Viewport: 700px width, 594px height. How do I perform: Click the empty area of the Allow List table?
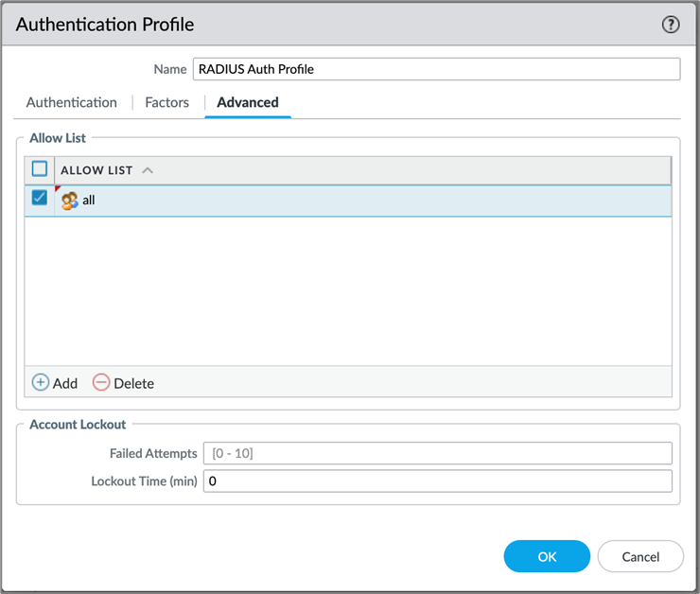click(348, 293)
